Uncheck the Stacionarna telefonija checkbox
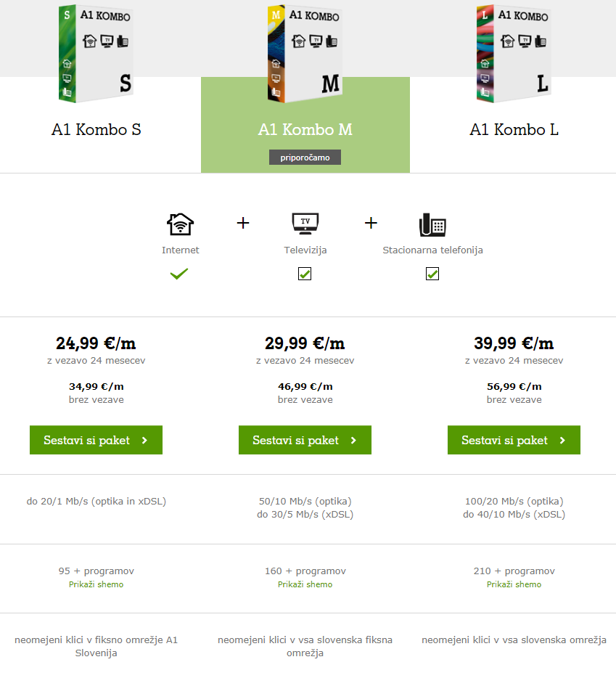 coord(432,274)
